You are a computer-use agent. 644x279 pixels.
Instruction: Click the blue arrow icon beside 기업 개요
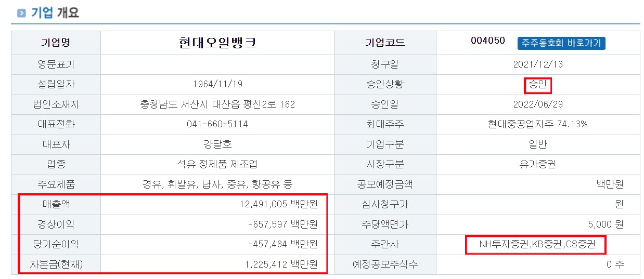point(21,13)
